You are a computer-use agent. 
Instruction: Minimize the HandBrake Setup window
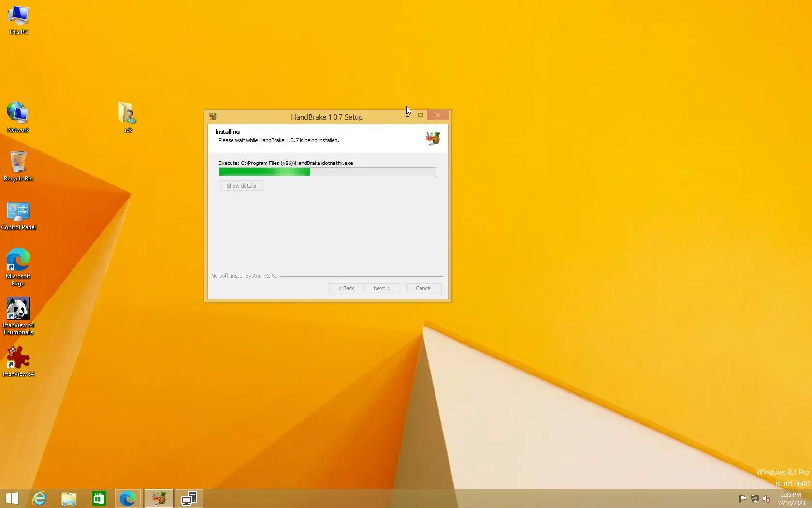tap(407, 115)
